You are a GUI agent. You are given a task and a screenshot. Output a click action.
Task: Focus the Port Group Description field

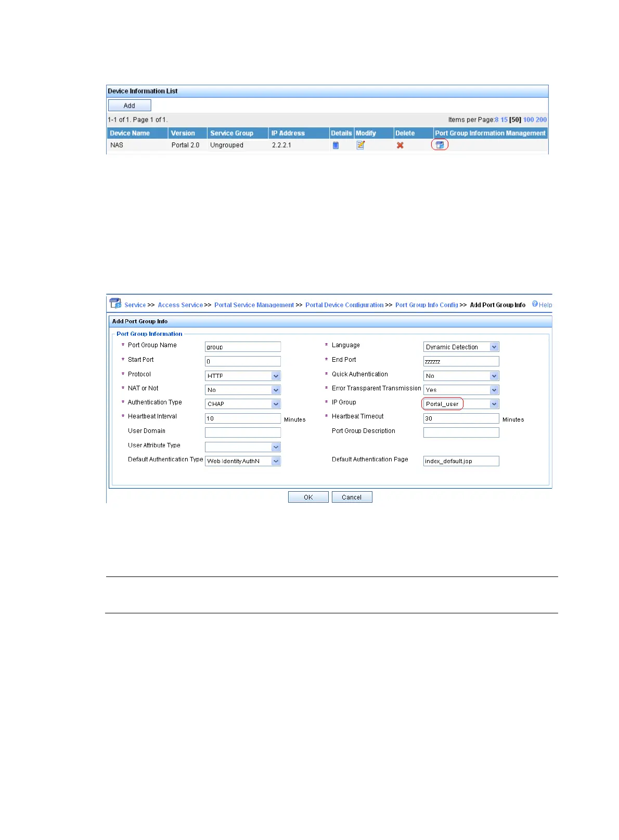click(x=461, y=432)
